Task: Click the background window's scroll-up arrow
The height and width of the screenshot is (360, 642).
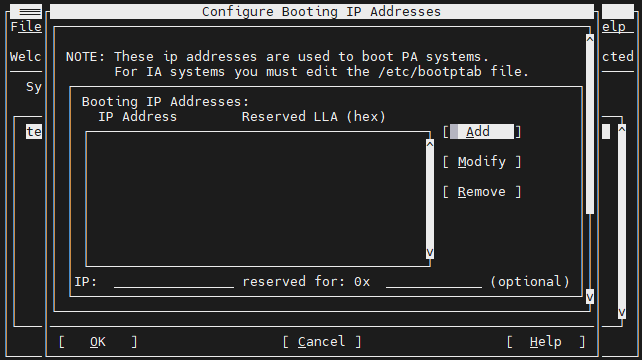Action: [622, 129]
